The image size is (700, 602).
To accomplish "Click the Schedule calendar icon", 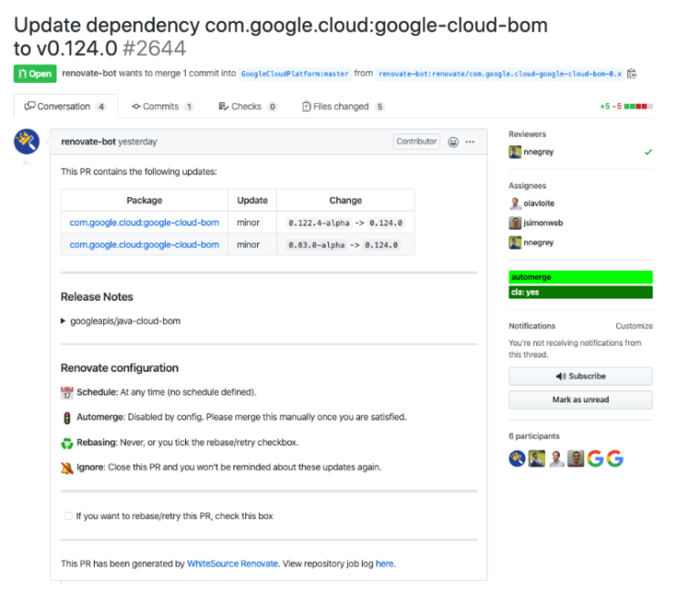I will pos(67,392).
